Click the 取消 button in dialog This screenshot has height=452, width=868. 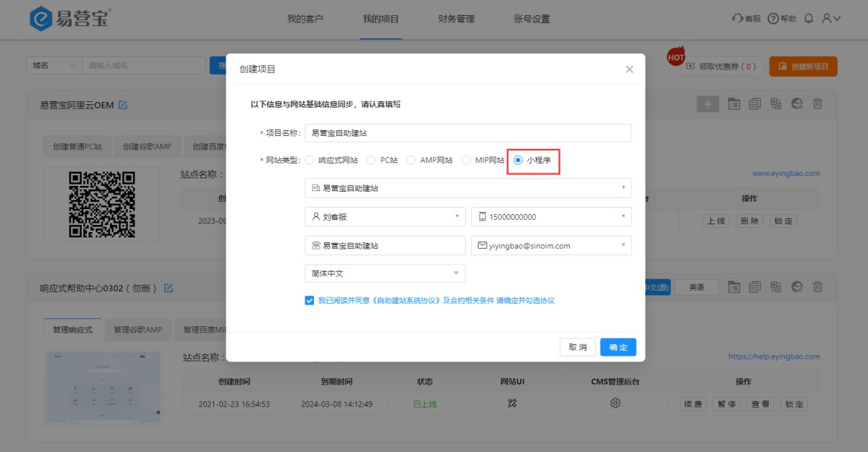(577, 347)
